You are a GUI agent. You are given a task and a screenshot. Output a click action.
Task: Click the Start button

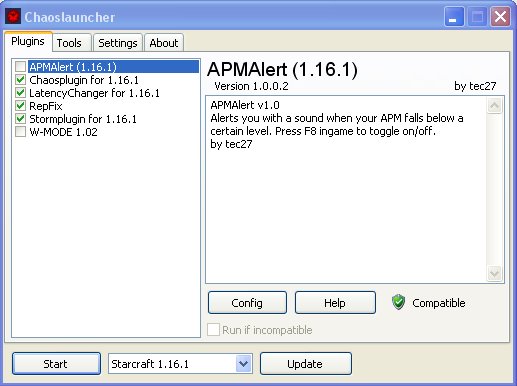pyautogui.click(x=56, y=364)
